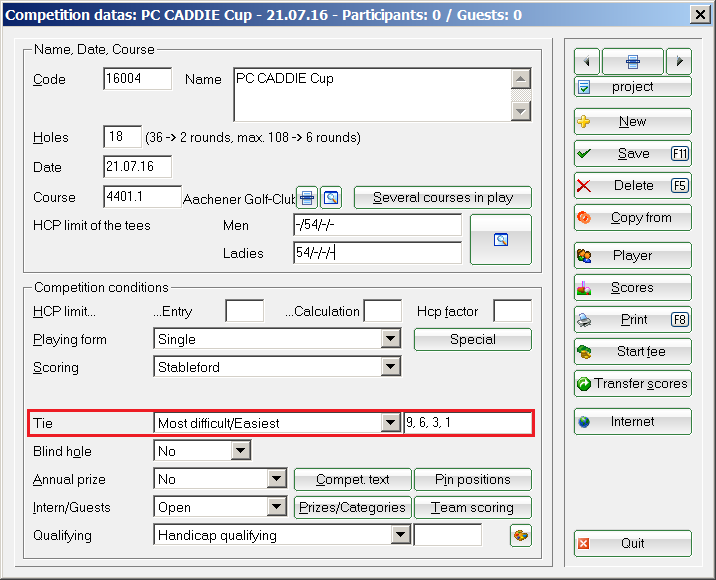The height and width of the screenshot is (580, 716).
Task: Click the Hcp factor input field
Action: 512,311
